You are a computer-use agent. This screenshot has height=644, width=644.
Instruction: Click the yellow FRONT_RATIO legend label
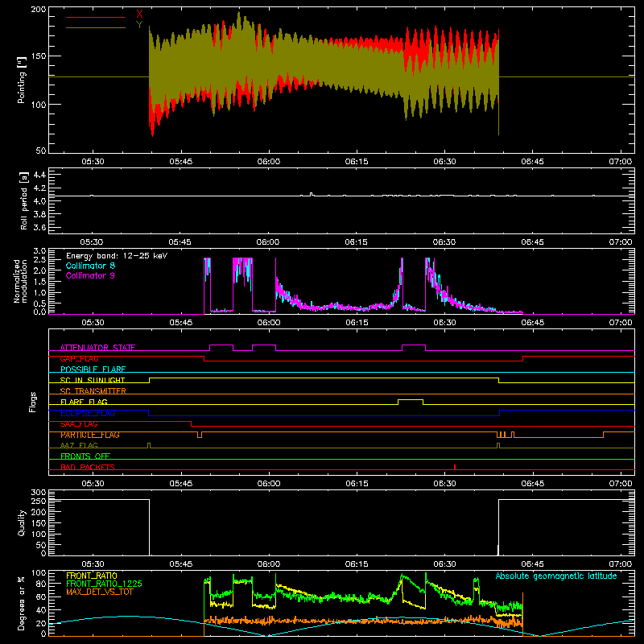tap(92, 576)
